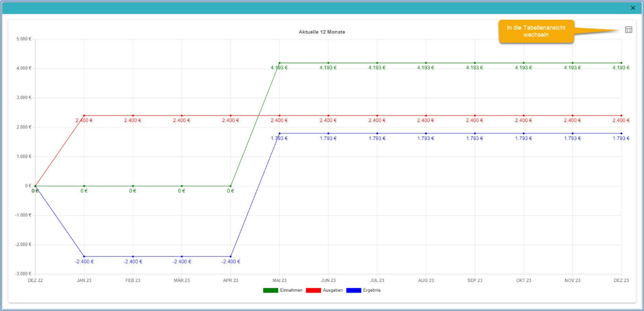The height and width of the screenshot is (311, 644).
Task: Toggle the Ausgaben series via its legend label
Action: point(332,291)
